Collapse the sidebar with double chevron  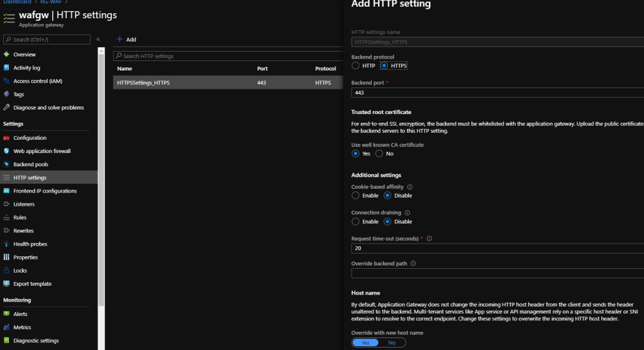(x=98, y=40)
